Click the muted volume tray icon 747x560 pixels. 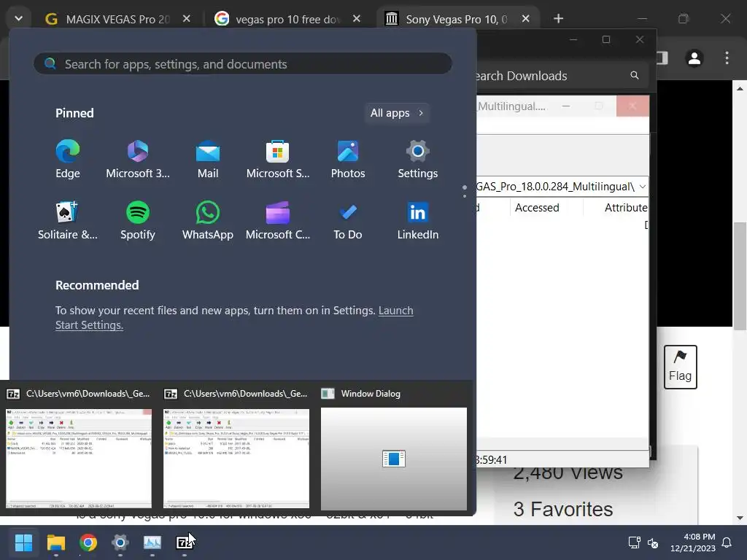tap(653, 542)
